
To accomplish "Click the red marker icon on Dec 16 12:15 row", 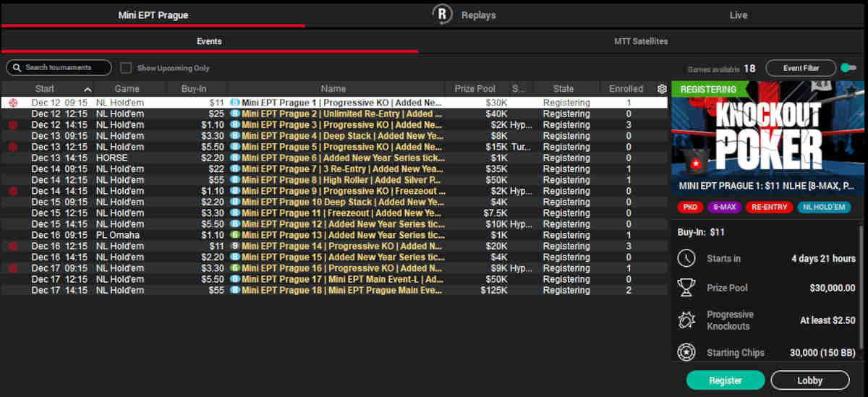I will (12, 246).
